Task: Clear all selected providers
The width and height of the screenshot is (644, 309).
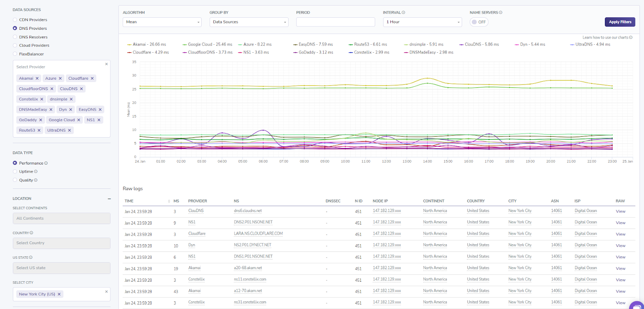Action: pyautogui.click(x=106, y=64)
